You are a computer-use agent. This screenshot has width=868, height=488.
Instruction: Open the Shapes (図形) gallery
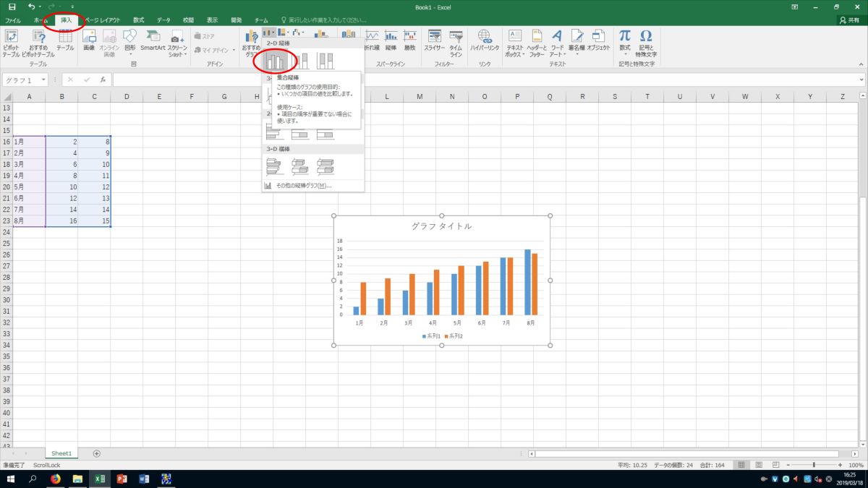pyautogui.click(x=130, y=43)
